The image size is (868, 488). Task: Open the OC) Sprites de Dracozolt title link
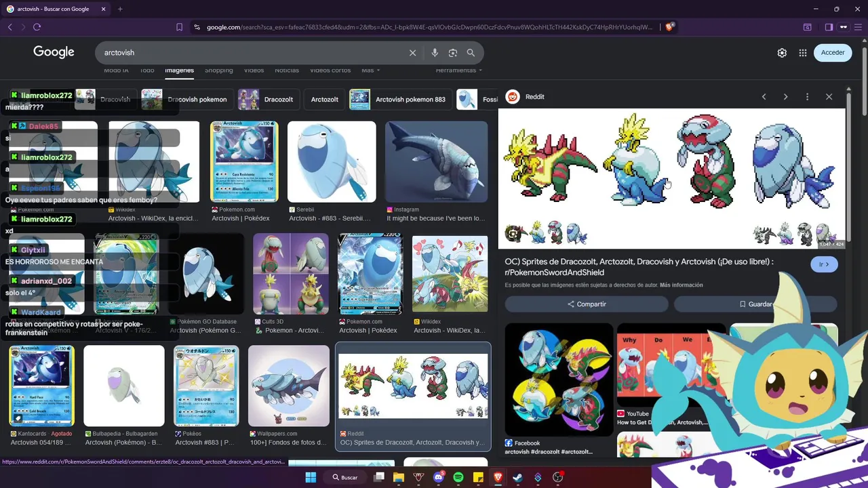(x=639, y=267)
